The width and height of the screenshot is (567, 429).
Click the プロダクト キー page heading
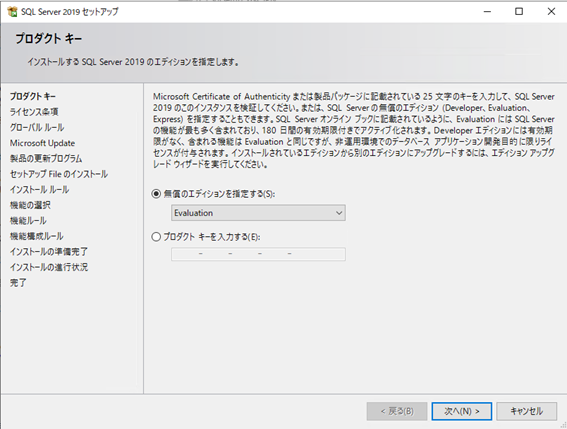coord(48,38)
